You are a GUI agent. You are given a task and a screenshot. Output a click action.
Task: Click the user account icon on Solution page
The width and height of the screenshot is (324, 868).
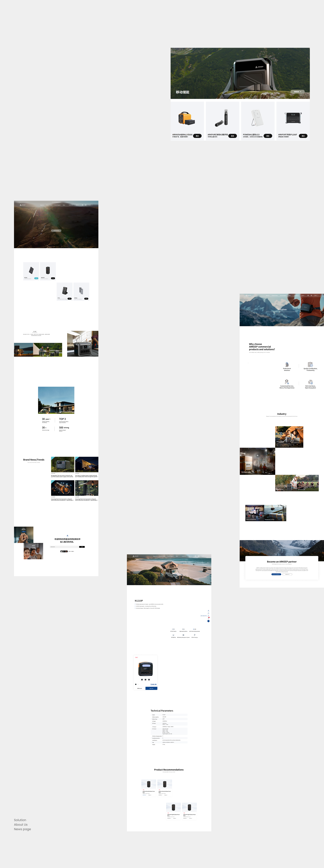click(308, 296)
